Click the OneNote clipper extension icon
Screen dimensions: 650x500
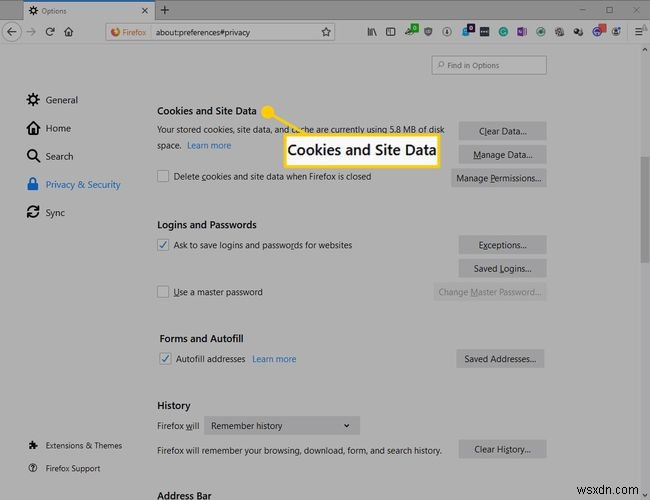tap(522, 32)
